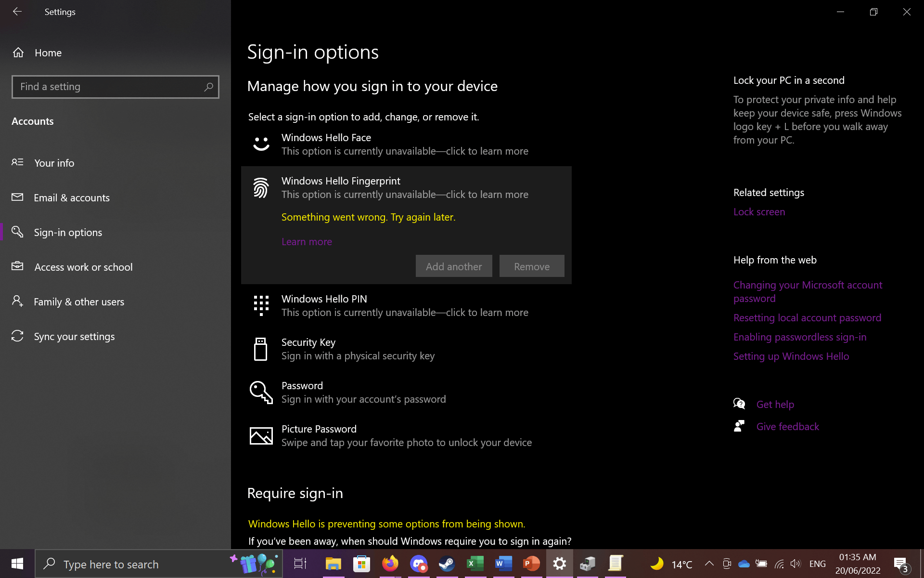Click the Remove button for fingerprint

pyautogui.click(x=531, y=266)
